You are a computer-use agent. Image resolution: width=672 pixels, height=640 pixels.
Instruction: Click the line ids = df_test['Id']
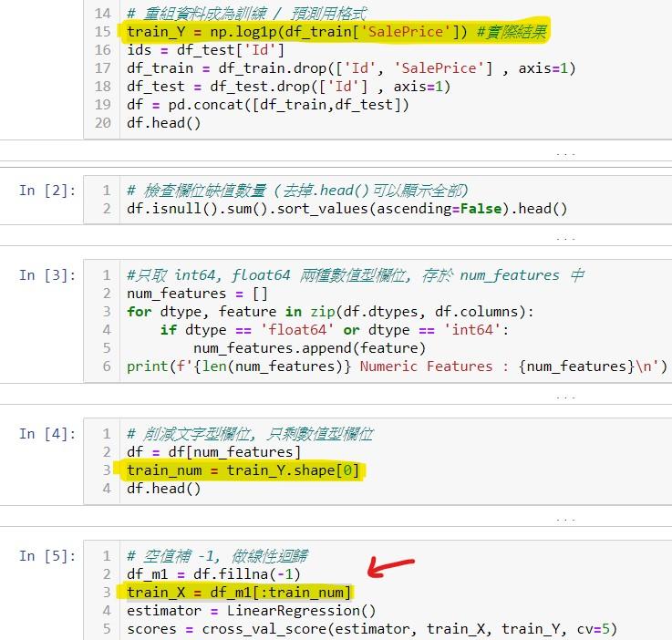click(205, 50)
